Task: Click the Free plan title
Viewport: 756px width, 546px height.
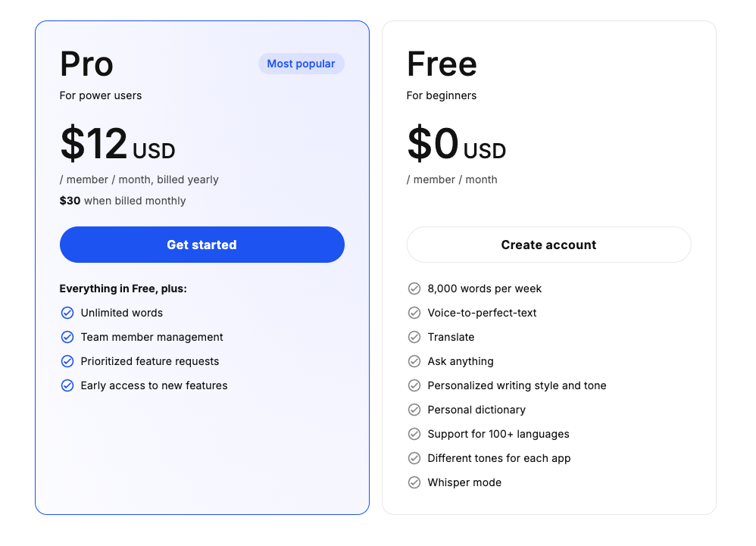Action: pyautogui.click(x=442, y=64)
